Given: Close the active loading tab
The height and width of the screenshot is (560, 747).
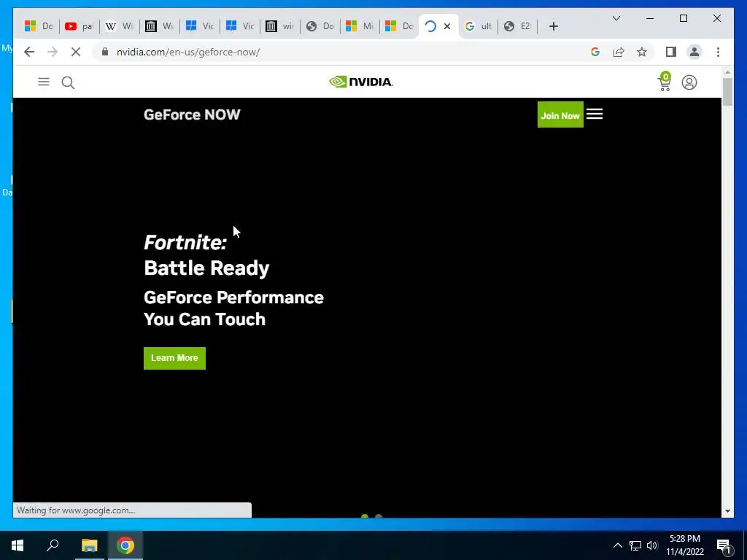Looking at the screenshot, I should [447, 26].
